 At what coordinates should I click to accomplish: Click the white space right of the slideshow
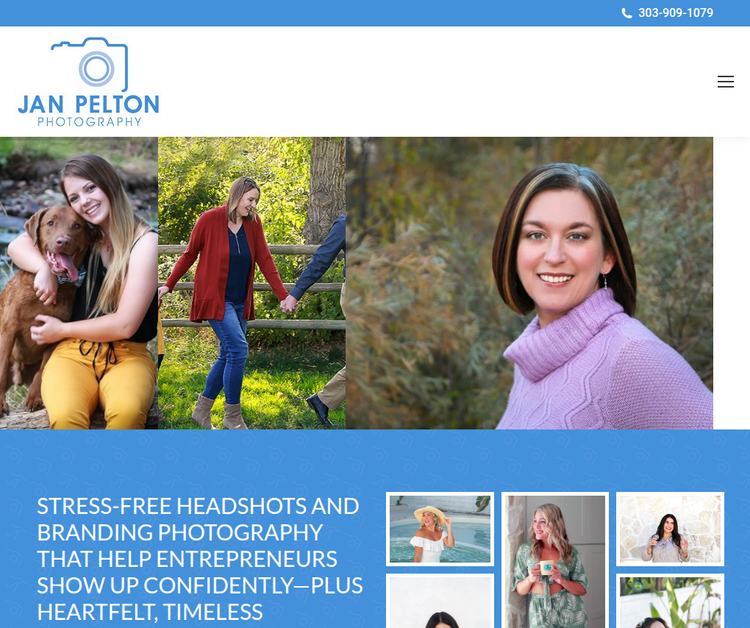(731, 283)
